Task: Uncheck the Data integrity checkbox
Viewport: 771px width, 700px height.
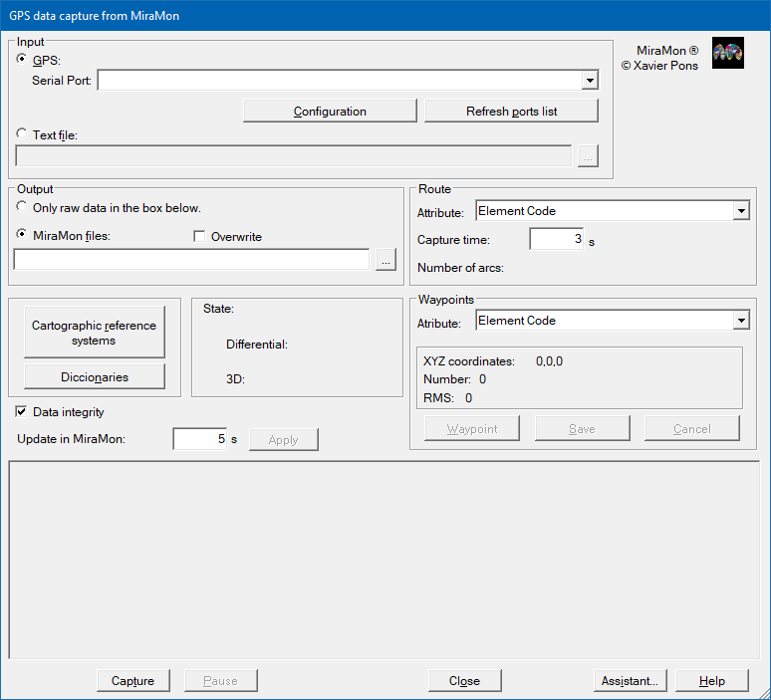Action: (22, 411)
